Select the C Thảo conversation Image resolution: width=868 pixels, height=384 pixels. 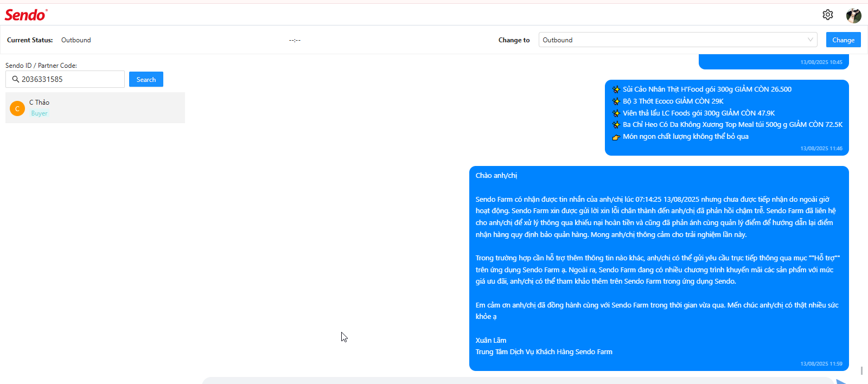(x=95, y=107)
